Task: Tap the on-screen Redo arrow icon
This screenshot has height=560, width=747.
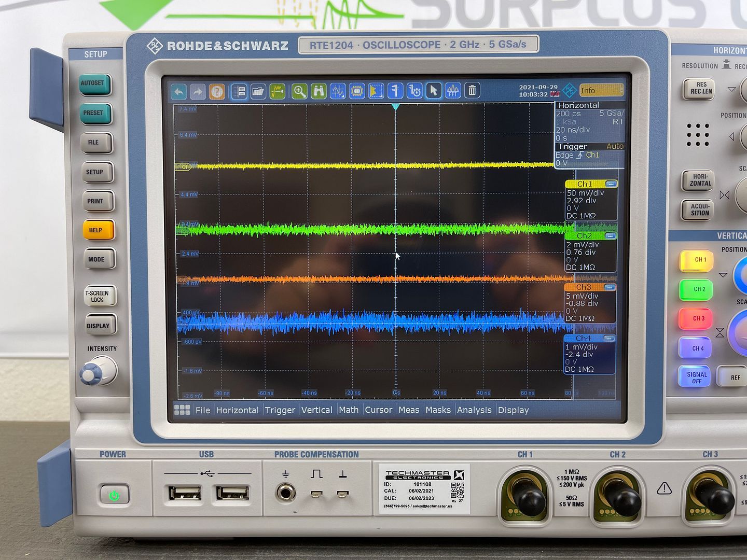Action: 198,92
